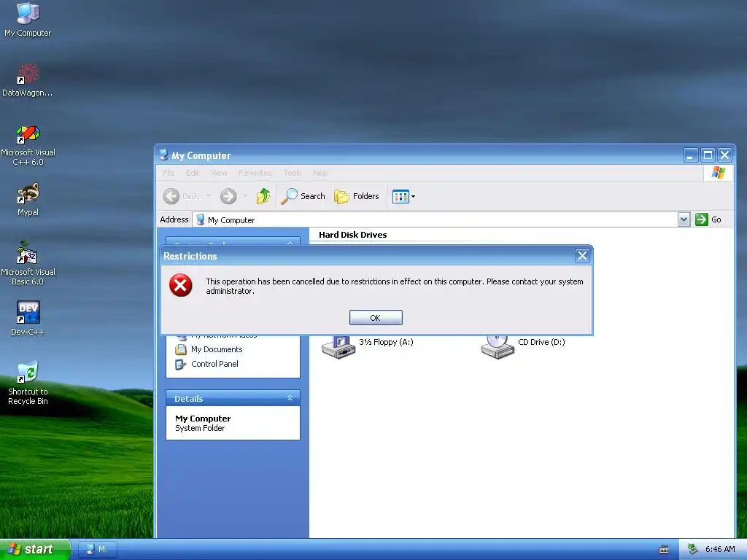This screenshot has height=560, width=747.
Task: Open the Mypal browser shortcut
Action: click(x=28, y=199)
